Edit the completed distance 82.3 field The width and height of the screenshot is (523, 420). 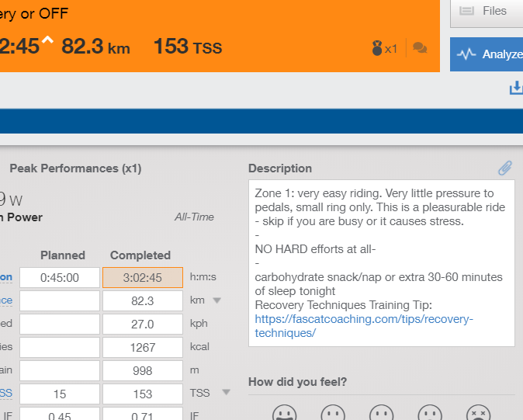click(143, 300)
